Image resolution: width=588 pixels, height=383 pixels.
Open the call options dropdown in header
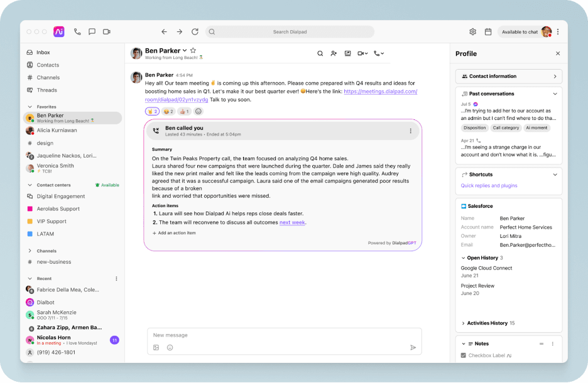pyautogui.click(x=379, y=53)
